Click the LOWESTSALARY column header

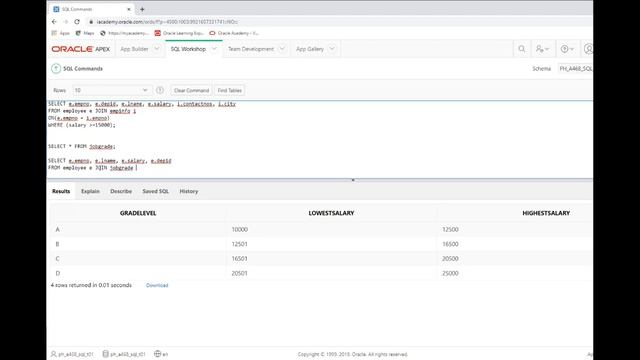[x=331, y=213]
